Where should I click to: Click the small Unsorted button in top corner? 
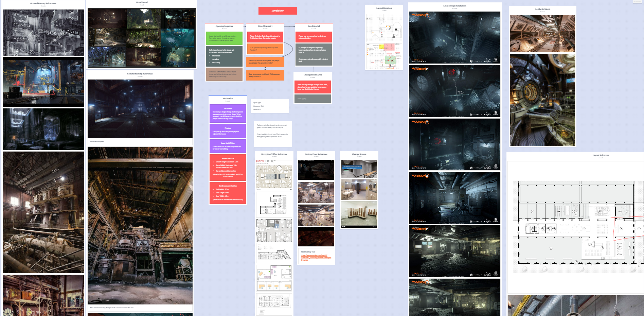(x=638, y=2)
